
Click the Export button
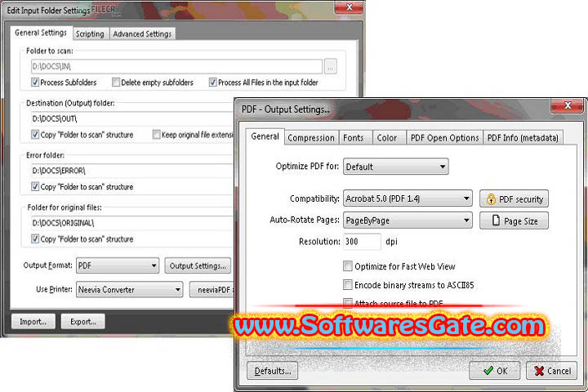point(82,322)
